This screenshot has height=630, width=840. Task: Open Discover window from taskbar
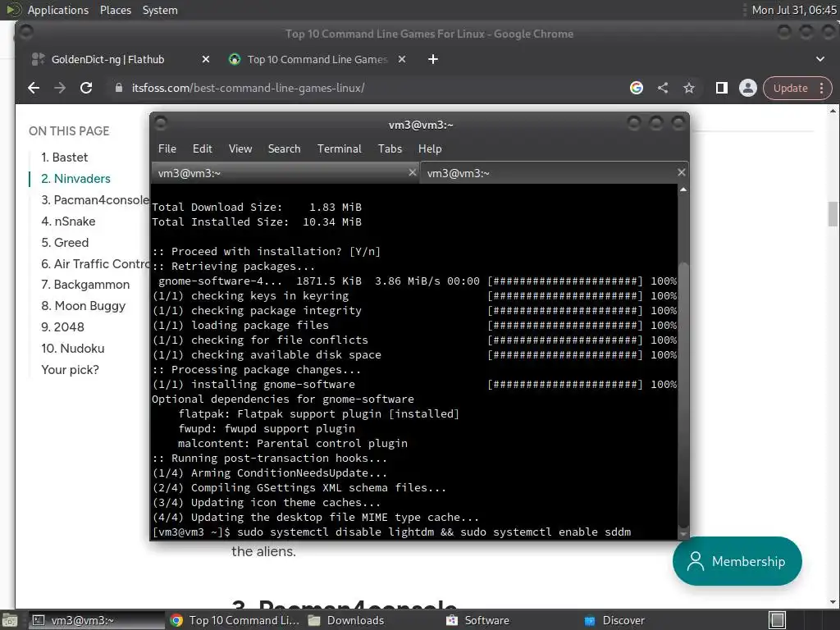[x=651, y=620]
